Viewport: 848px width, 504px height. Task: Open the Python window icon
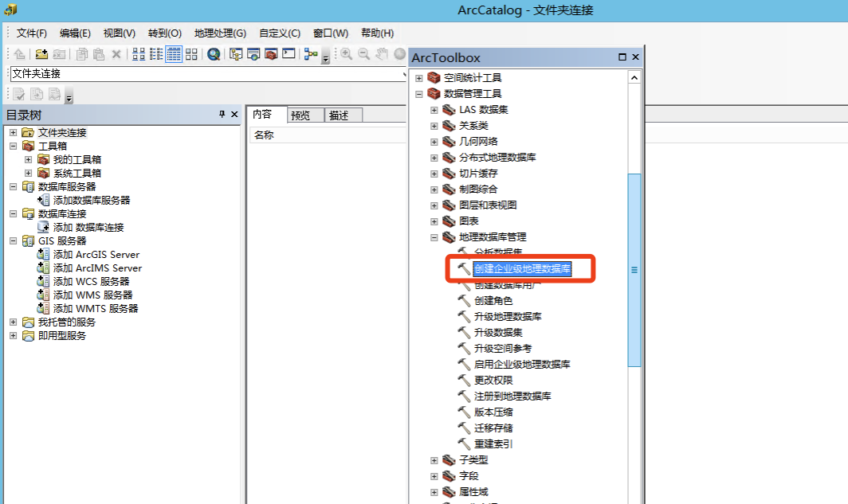coord(289,53)
